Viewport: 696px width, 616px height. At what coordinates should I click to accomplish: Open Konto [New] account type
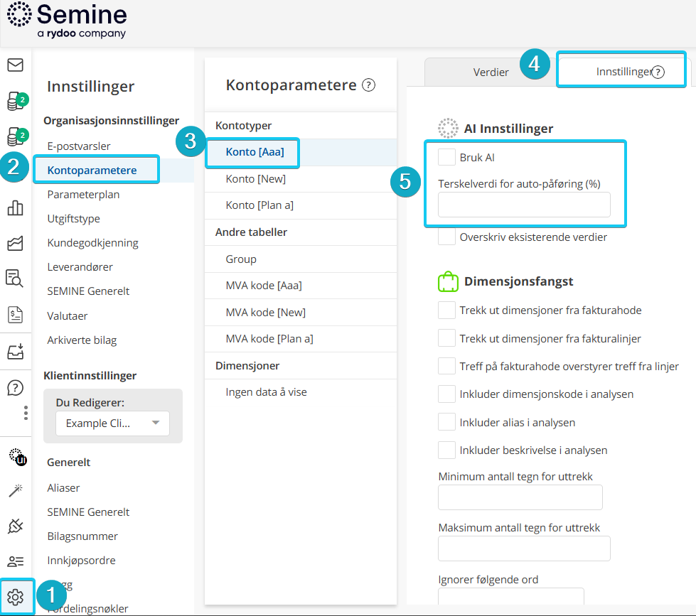tap(255, 179)
